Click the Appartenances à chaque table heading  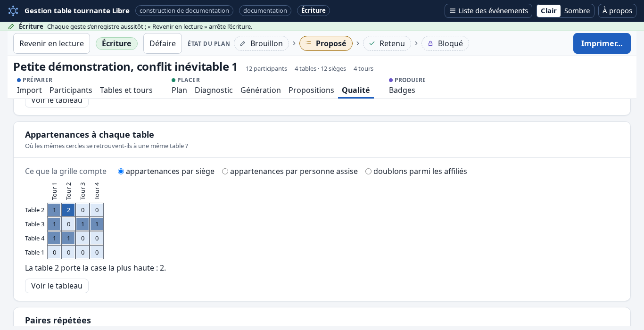pos(90,134)
